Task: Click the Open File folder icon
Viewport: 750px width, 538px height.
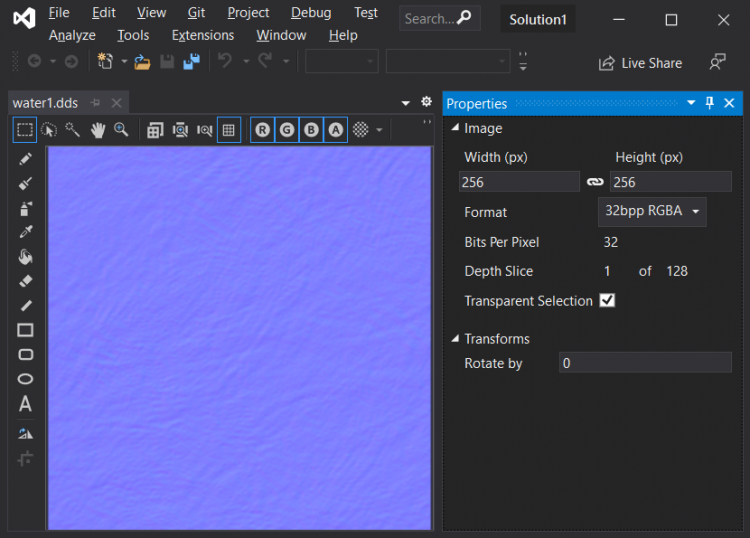Action: click(142, 62)
